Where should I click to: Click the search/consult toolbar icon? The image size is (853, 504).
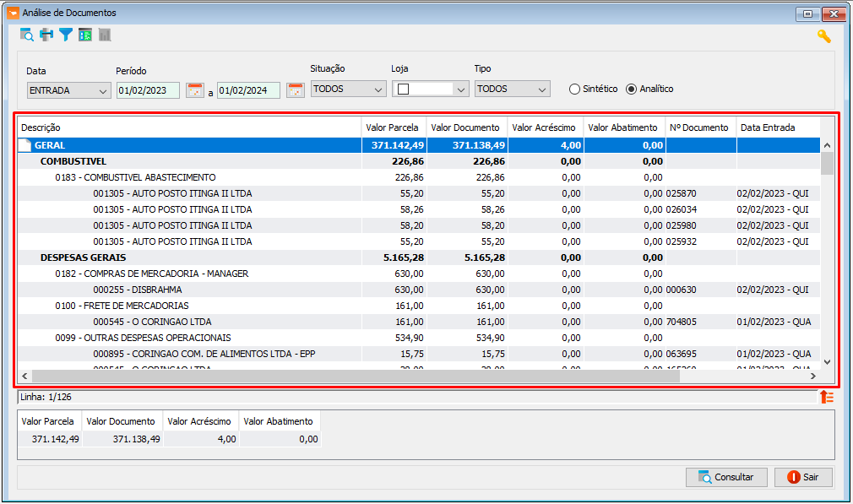coord(27,35)
